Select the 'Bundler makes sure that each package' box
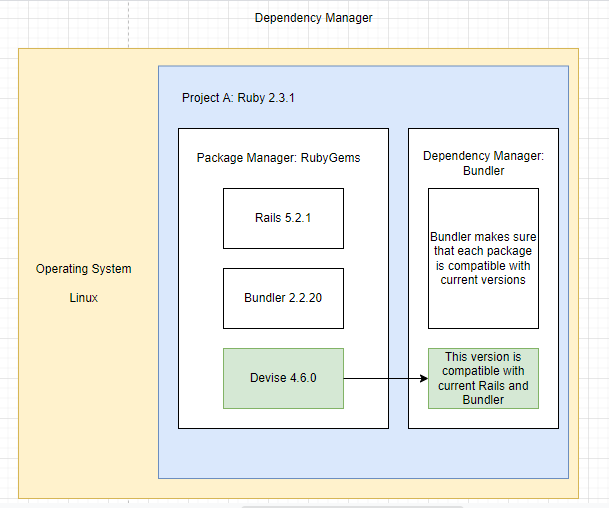The height and width of the screenshot is (508, 609). tap(483, 258)
